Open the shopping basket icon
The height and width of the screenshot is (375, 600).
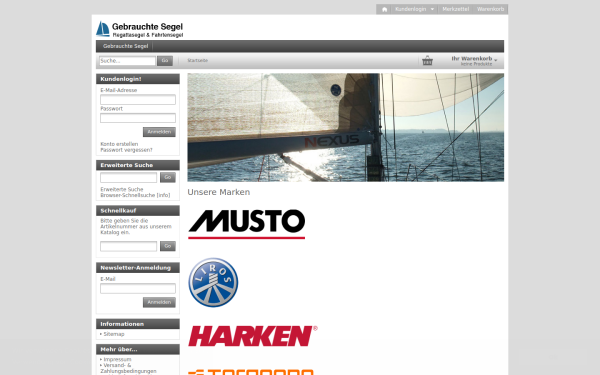tap(427, 60)
